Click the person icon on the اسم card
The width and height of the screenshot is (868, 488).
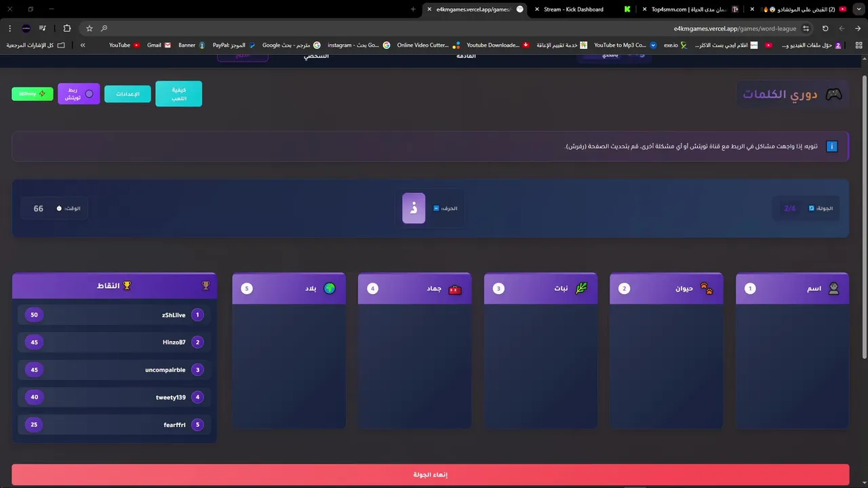point(833,289)
